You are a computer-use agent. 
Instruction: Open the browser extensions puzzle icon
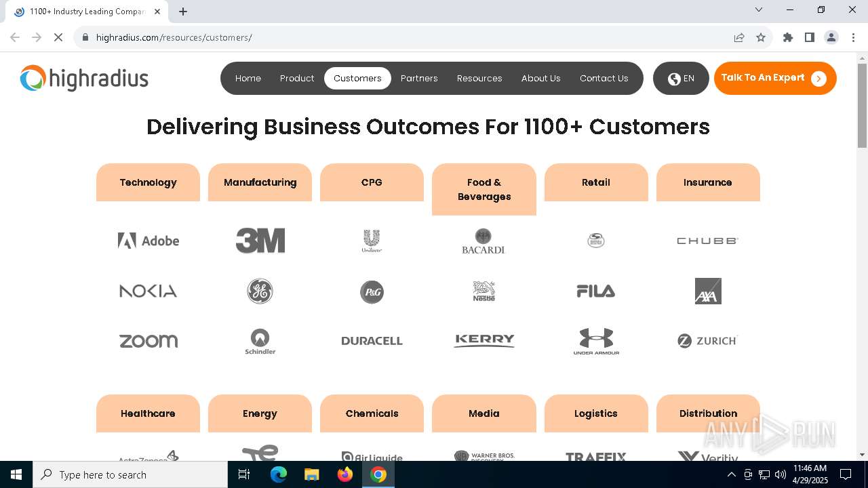[788, 37]
